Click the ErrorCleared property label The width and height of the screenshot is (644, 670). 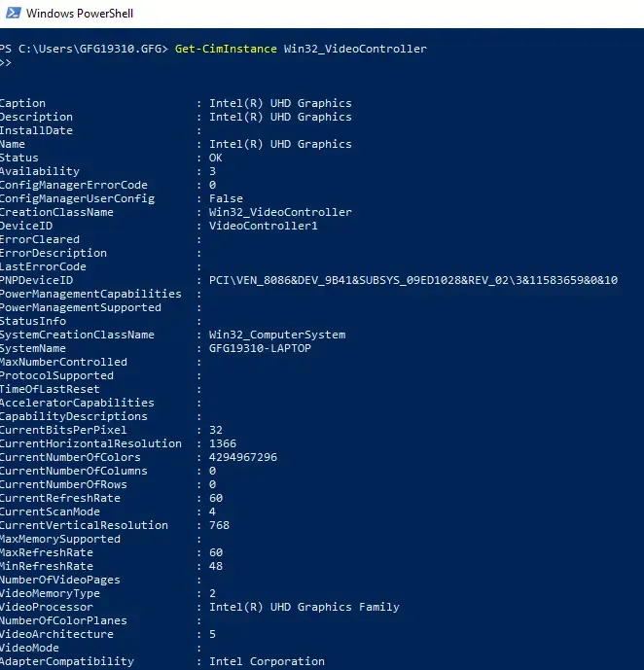point(40,239)
